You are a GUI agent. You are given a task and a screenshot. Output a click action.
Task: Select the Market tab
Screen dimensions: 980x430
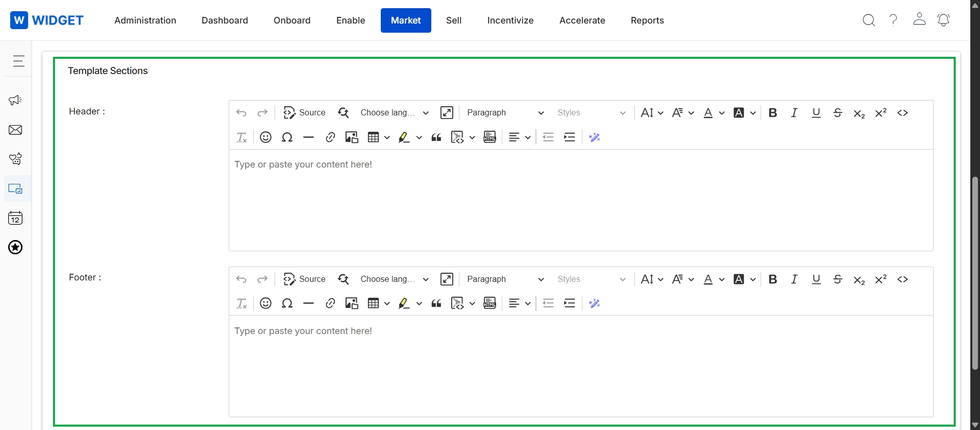tap(406, 20)
